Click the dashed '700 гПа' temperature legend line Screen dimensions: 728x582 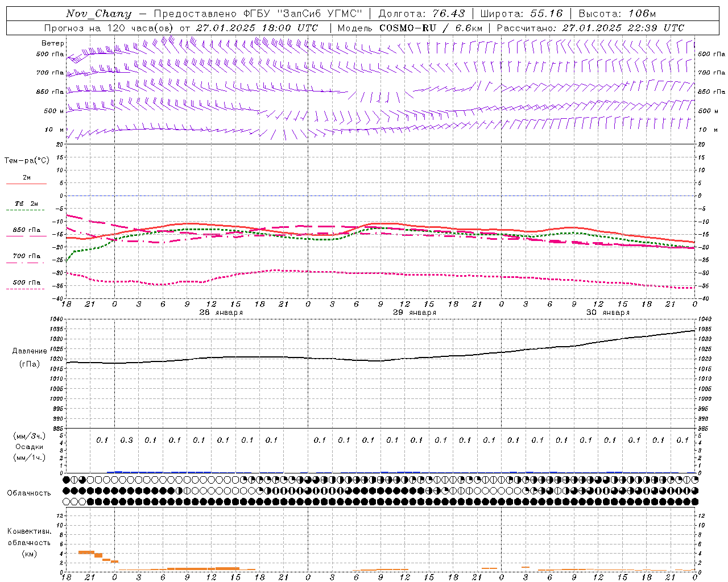[26, 263]
